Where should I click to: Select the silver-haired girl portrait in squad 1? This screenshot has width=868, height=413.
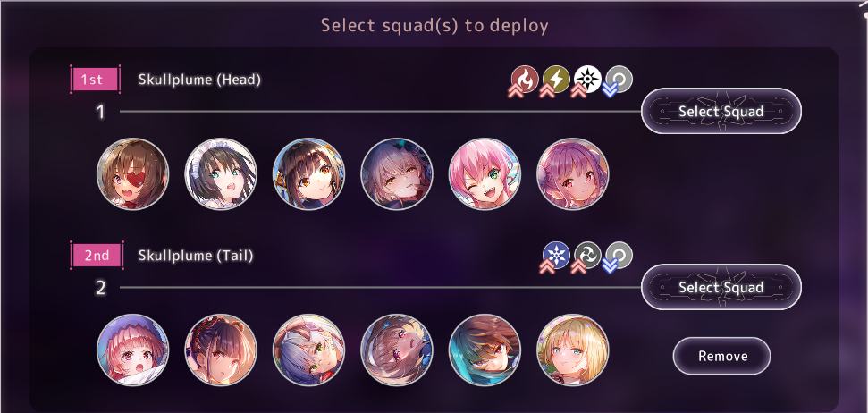pos(397,173)
